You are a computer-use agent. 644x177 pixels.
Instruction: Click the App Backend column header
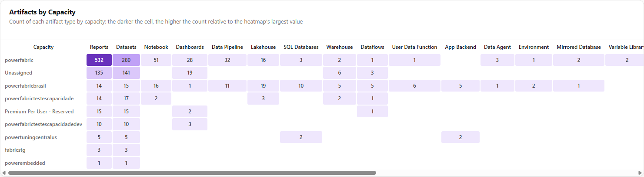click(460, 47)
